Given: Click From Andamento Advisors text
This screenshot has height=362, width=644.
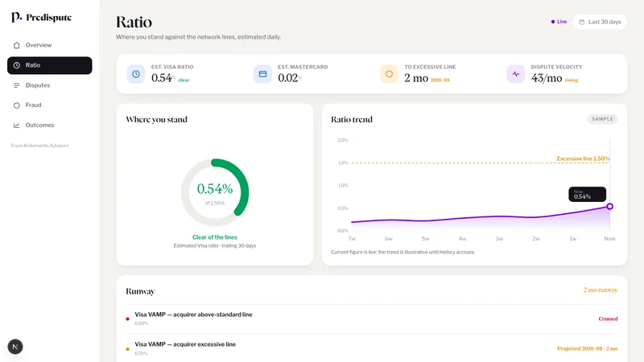Looking at the screenshot, I should tap(39, 146).
